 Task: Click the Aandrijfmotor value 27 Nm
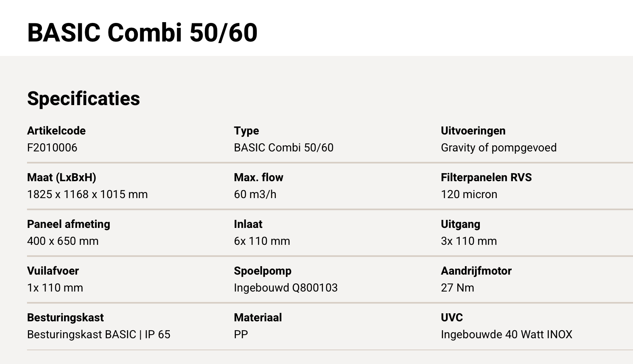point(457,288)
